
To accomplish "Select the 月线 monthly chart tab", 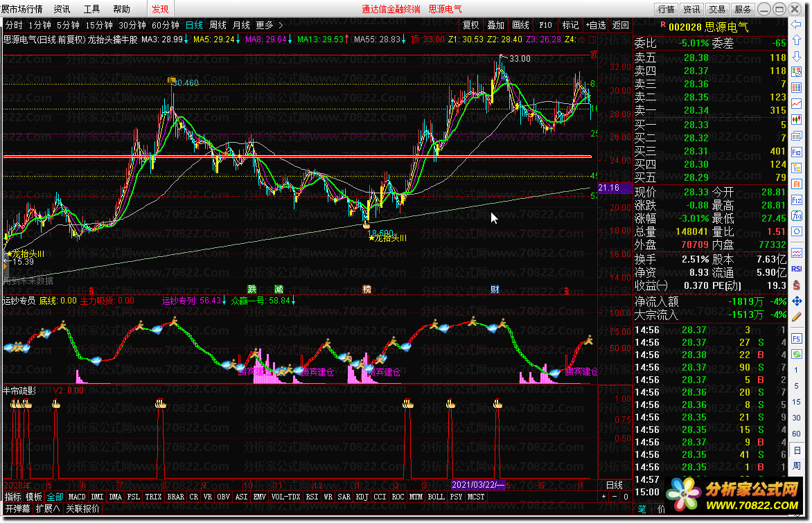I will click(x=241, y=25).
